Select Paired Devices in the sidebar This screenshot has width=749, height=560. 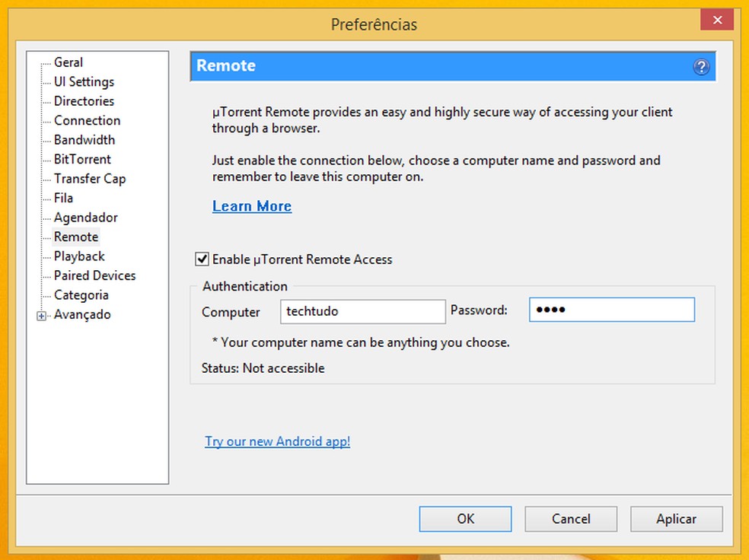click(x=94, y=275)
